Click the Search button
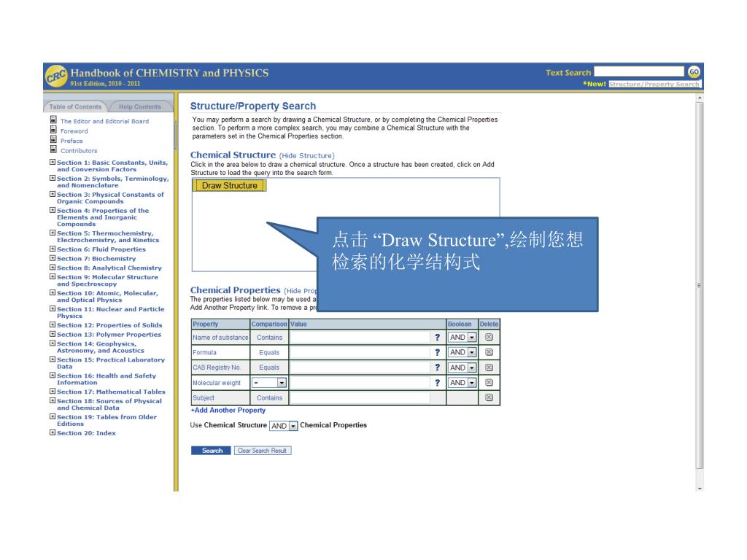Screen dimensions: 747x560 [211, 451]
